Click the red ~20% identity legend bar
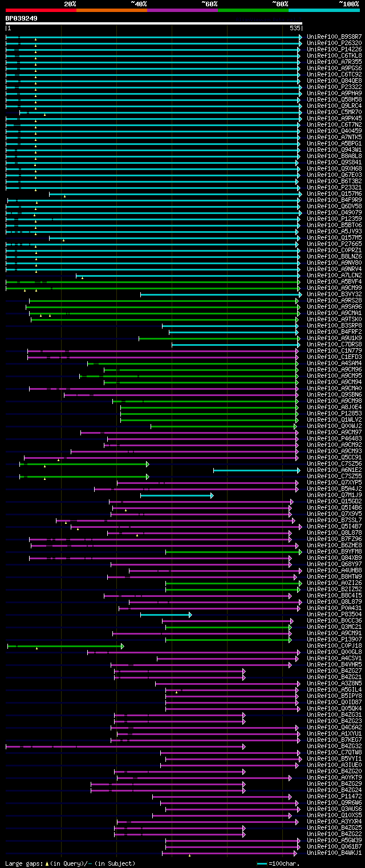The width and height of the screenshot is (365, 868). (40, 10)
